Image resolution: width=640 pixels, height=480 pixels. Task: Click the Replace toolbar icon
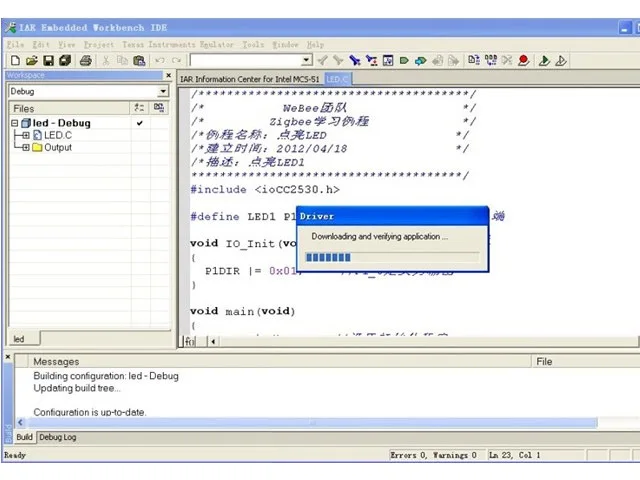pyautogui.click(x=371, y=61)
